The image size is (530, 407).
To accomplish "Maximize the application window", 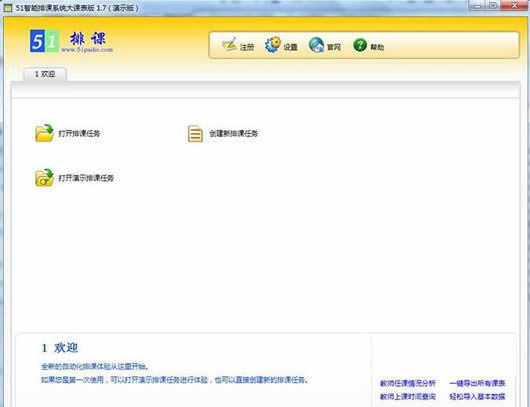I will [x=492, y=5].
